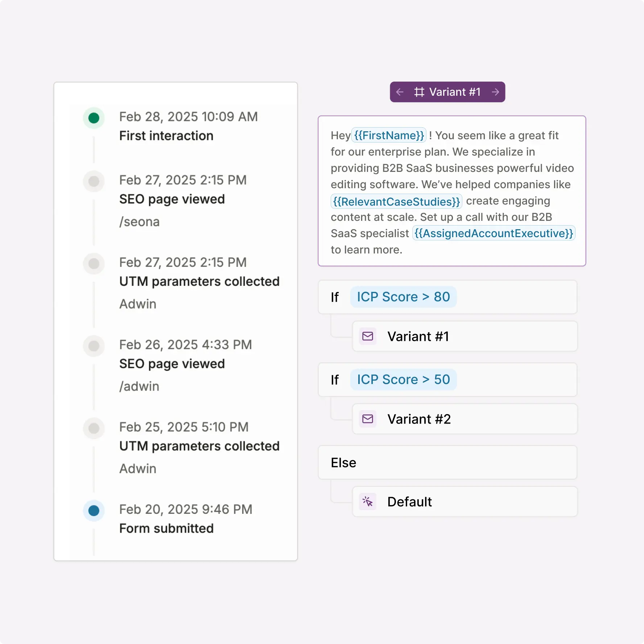
Task: Click the envelope icon for Variant #2
Action: pos(368,419)
